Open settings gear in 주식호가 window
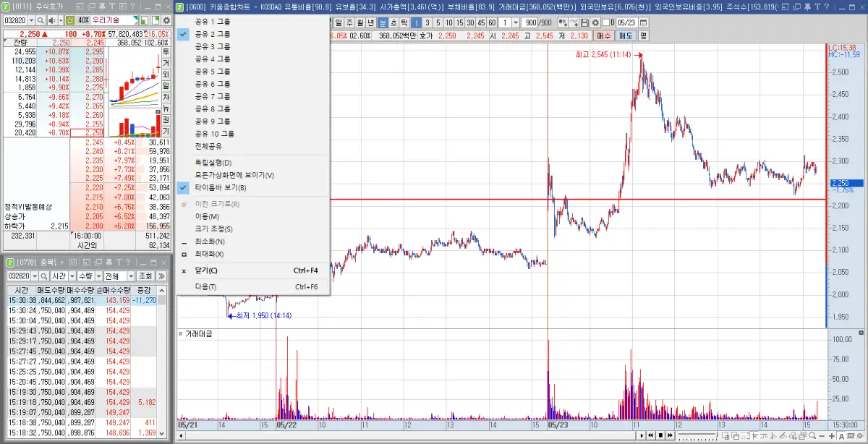The image size is (868, 444). point(166,20)
